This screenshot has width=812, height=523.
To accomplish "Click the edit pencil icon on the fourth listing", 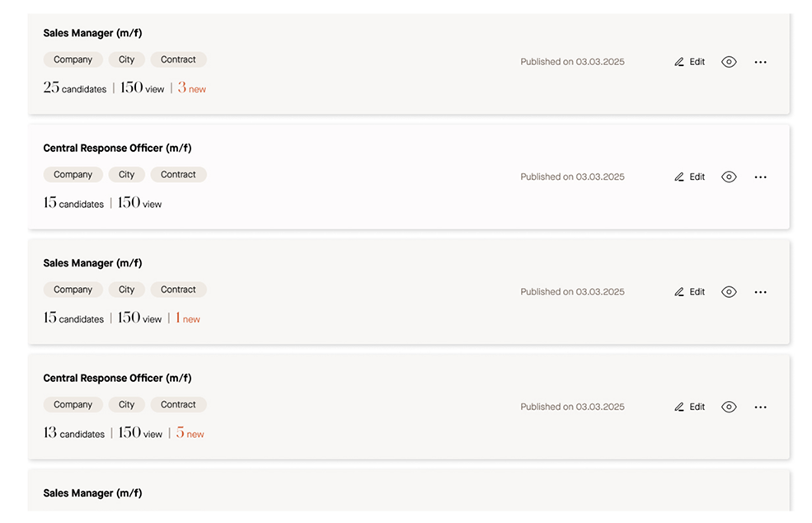I will coord(678,406).
